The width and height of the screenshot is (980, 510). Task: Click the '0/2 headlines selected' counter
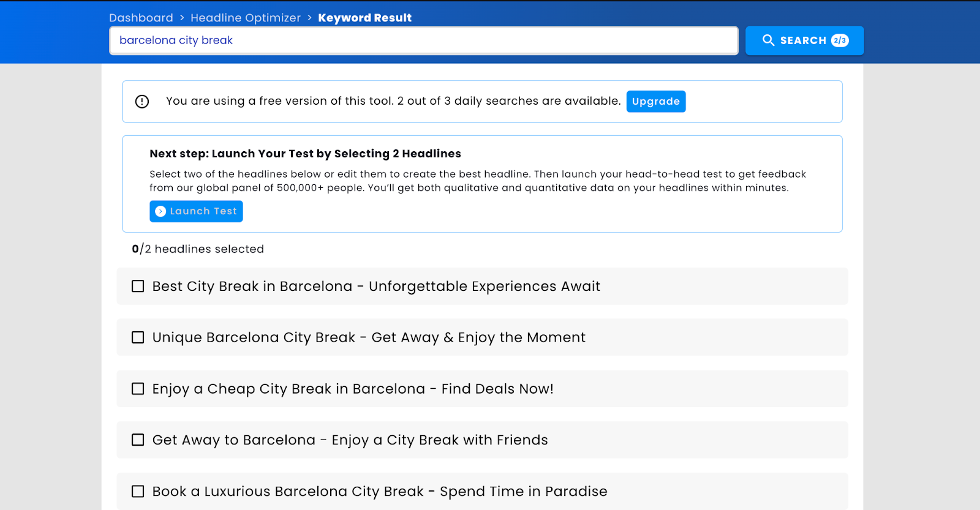click(198, 249)
